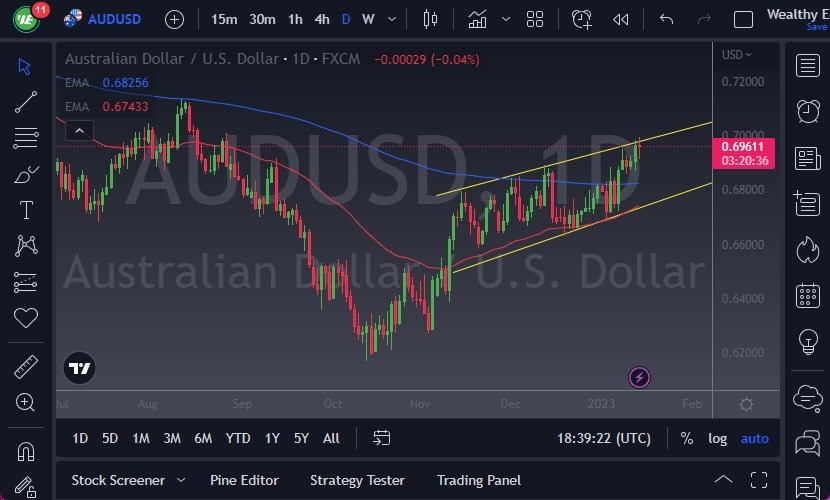Toggle log scale mode
Image resolution: width=830 pixels, height=500 pixels.
717,438
